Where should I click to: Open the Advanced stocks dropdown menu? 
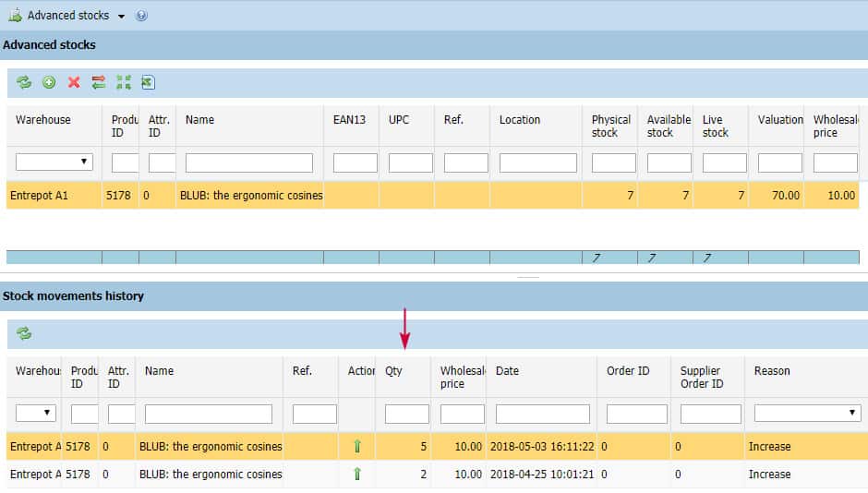(x=121, y=17)
